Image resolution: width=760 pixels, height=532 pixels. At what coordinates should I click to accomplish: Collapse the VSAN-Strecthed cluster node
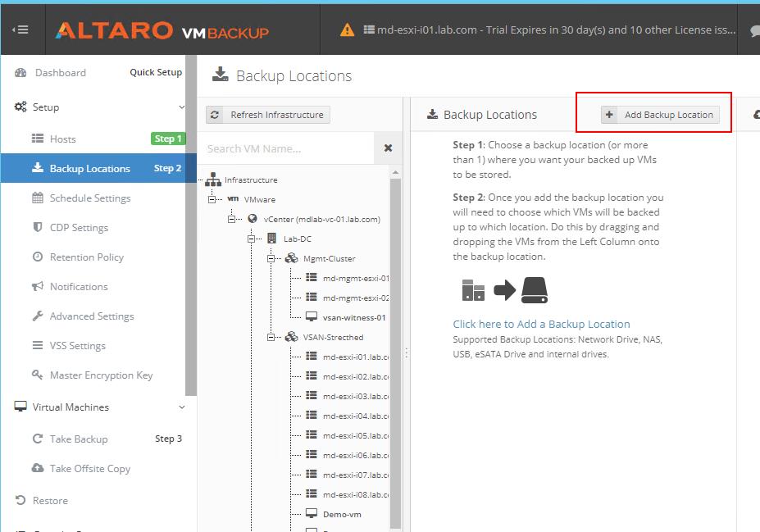(271, 337)
